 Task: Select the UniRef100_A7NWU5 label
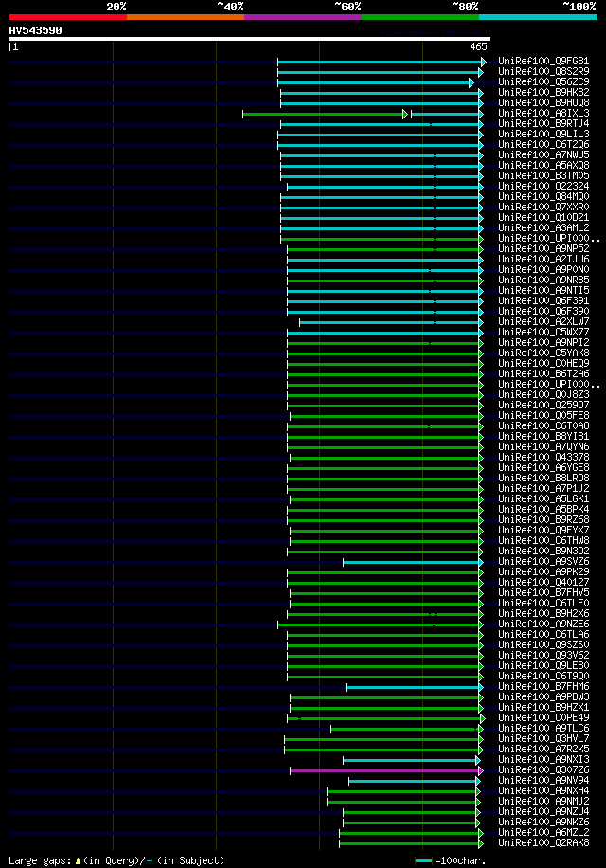544,155
